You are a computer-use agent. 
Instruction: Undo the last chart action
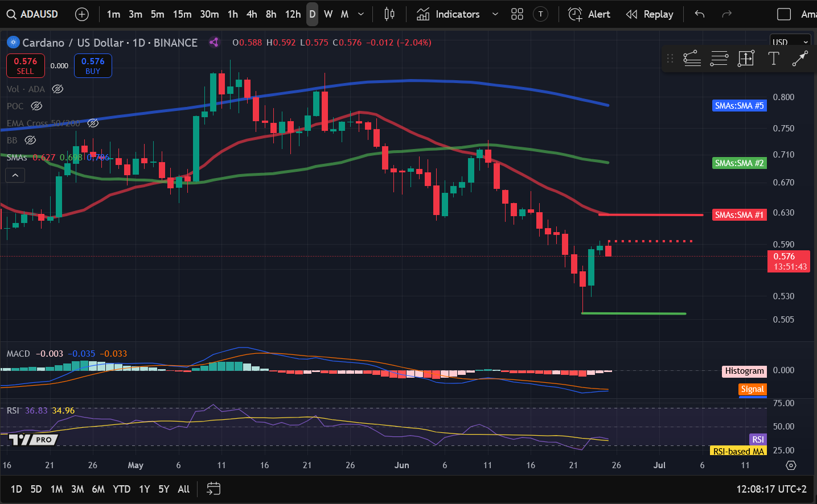(700, 14)
